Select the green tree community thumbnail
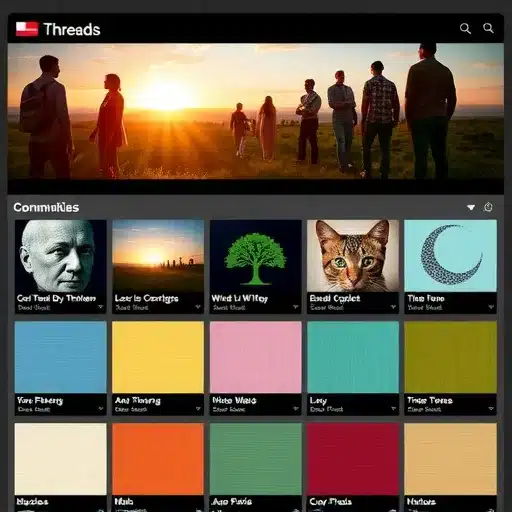512x512 pixels. pos(256,256)
